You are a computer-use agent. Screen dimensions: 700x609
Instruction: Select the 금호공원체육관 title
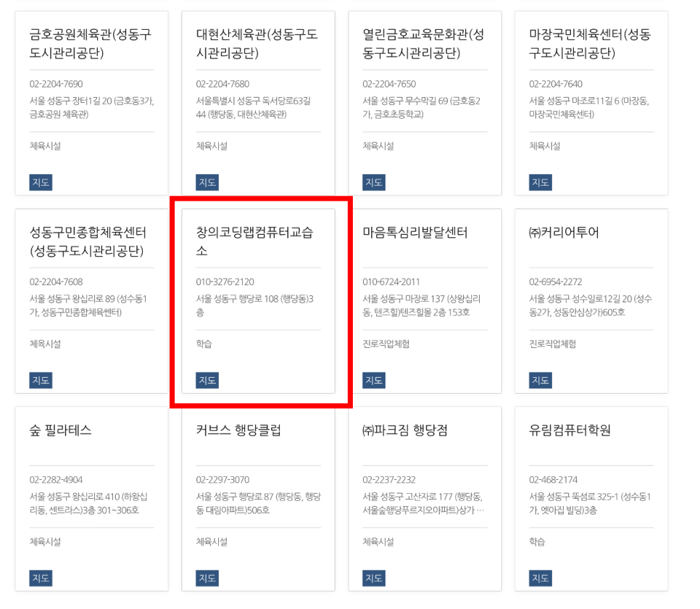point(91,43)
